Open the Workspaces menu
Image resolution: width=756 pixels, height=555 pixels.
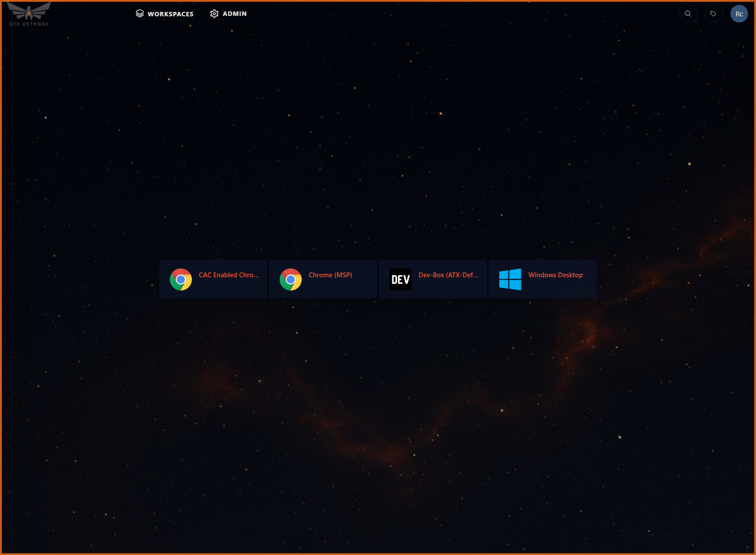[165, 14]
